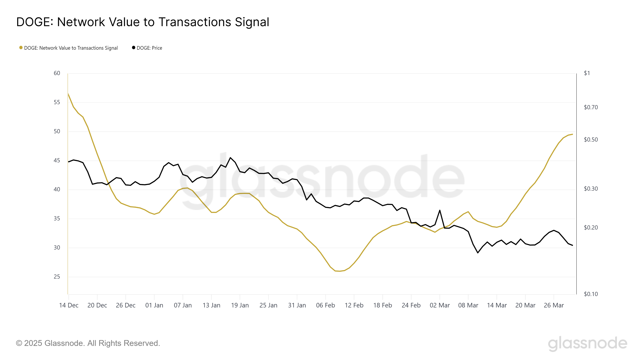Click the 25 value on left axis

57,277
